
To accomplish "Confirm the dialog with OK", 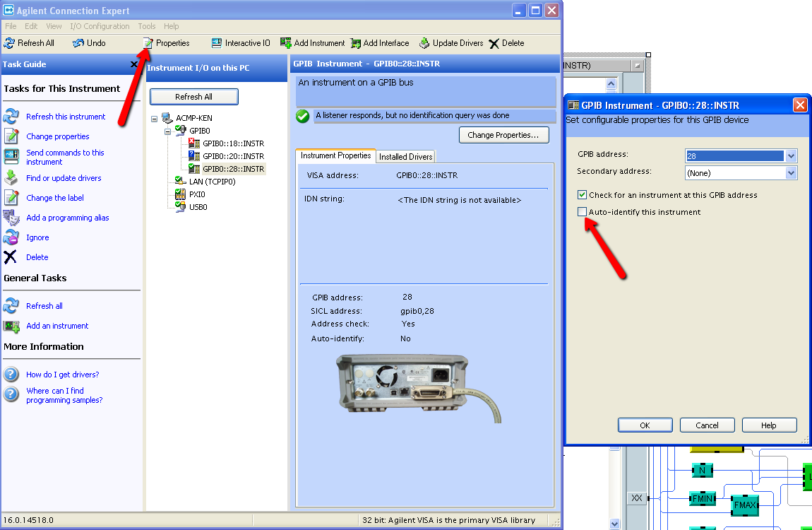I will [x=645, y=425].
